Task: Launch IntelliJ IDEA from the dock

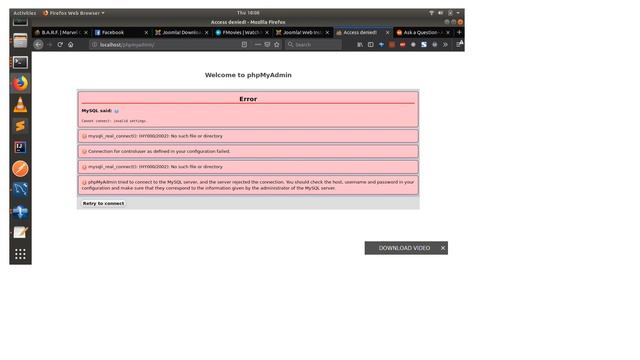Action: point(20,147)
